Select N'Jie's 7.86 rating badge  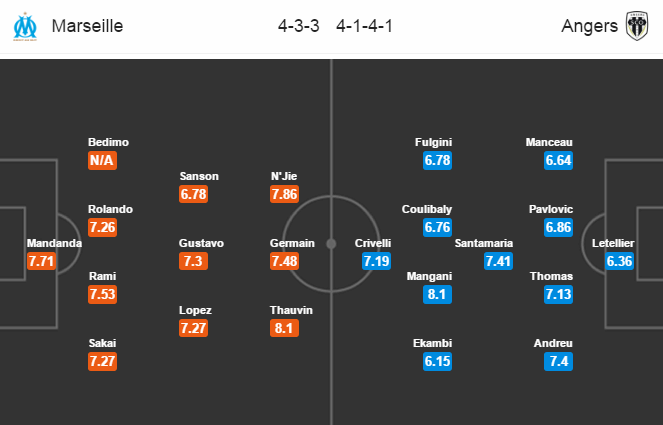(284, 194)
